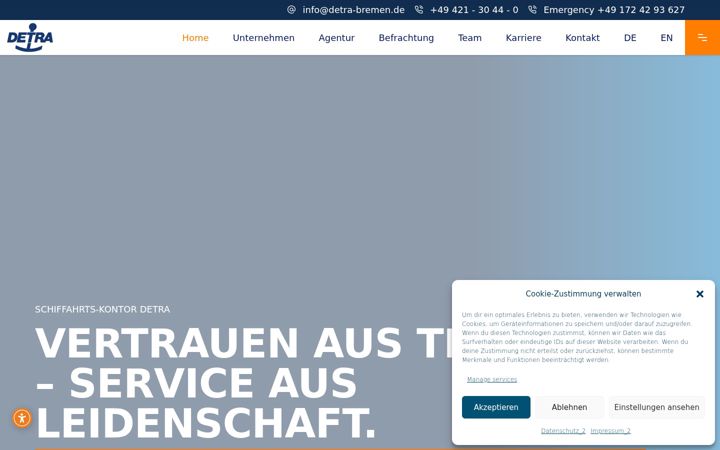Click the email at-sign icon
This screenshot has height=450, width=720.
coord(291,10)
